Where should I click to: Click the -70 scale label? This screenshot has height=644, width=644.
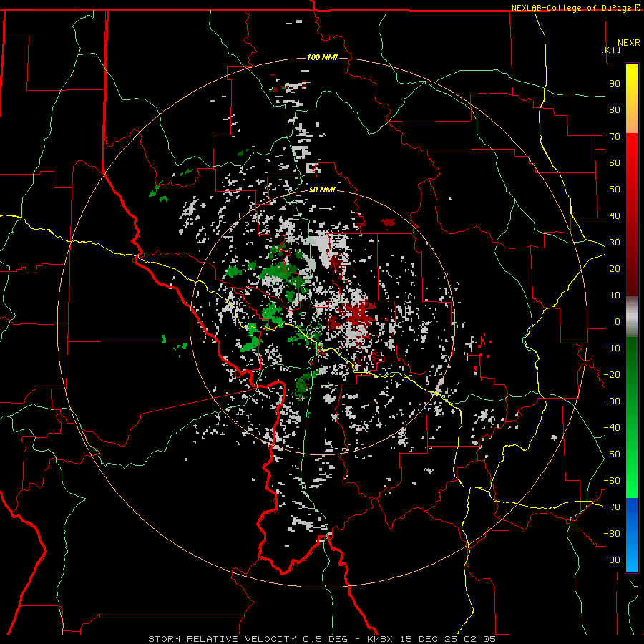pyautogui.click(x=612, y=507)
